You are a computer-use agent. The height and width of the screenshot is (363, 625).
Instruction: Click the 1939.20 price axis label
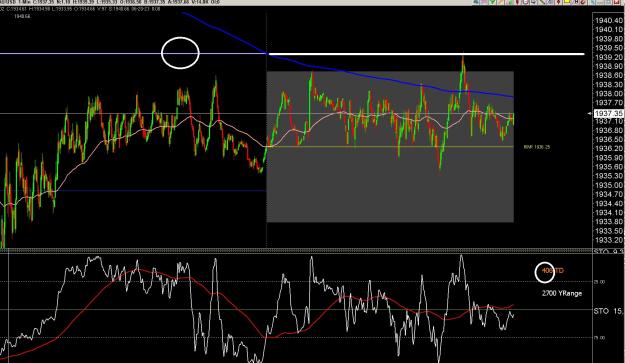(609, 57)
